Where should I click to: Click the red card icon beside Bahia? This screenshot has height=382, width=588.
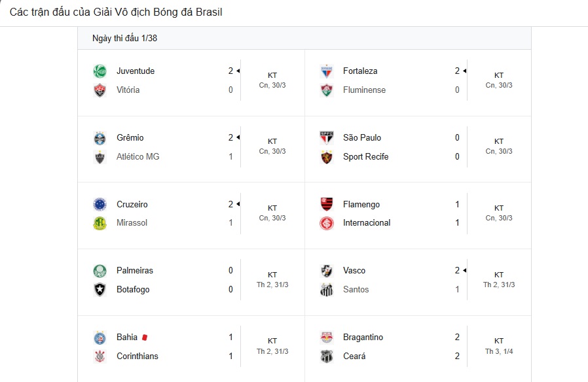click(145, 338)
